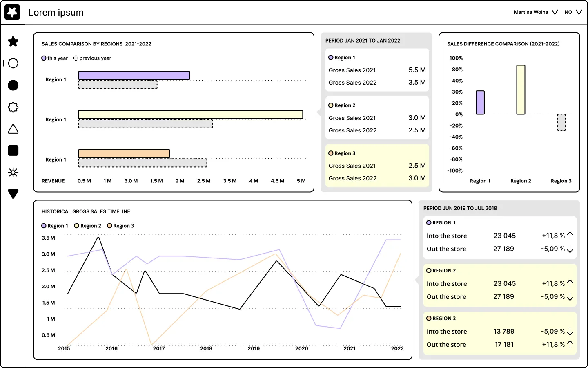Image resolution: width=588 pixels, height=368 pixels.
Task: Click REGION 1 Out the store value 27 189
Action: coord(503,249)
